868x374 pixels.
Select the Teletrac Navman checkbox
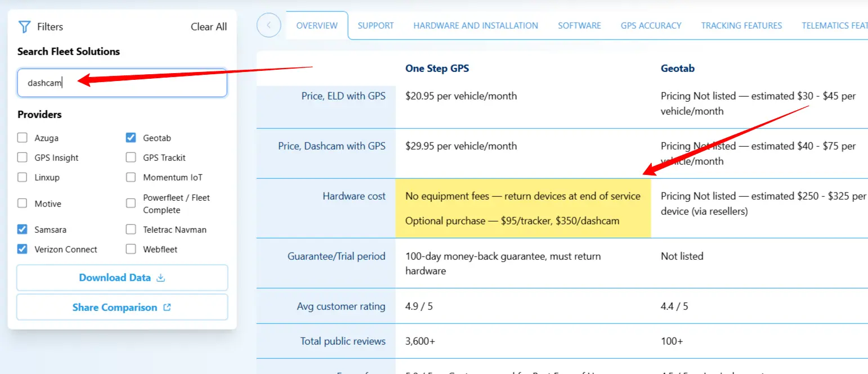point(131,229)
